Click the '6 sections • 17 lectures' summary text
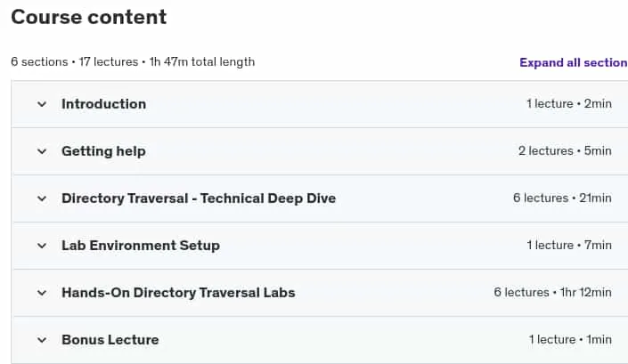 click(x=75, y=62)
